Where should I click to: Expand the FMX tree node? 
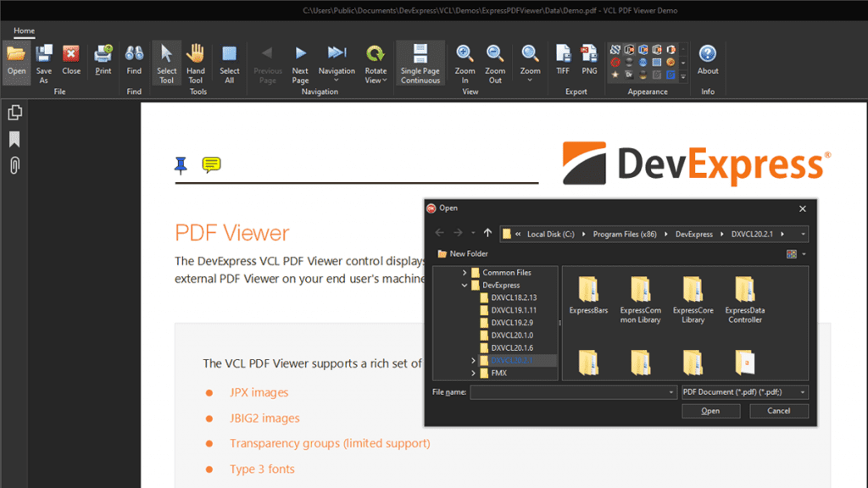point(473,373)
